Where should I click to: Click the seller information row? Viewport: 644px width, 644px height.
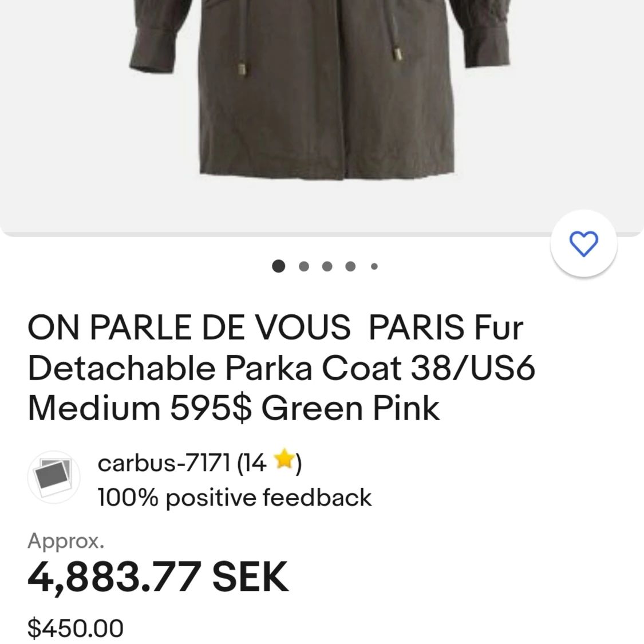(200, 477)
